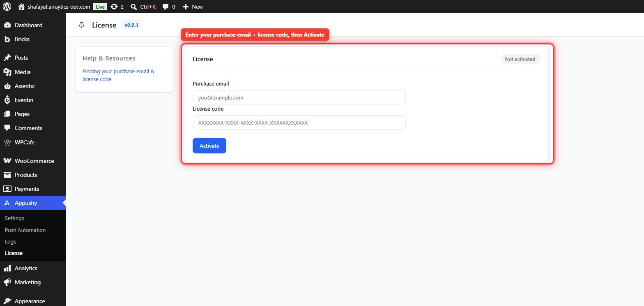
Task: Open the search icon beside Ctrl+K
Action: [133, 7]
